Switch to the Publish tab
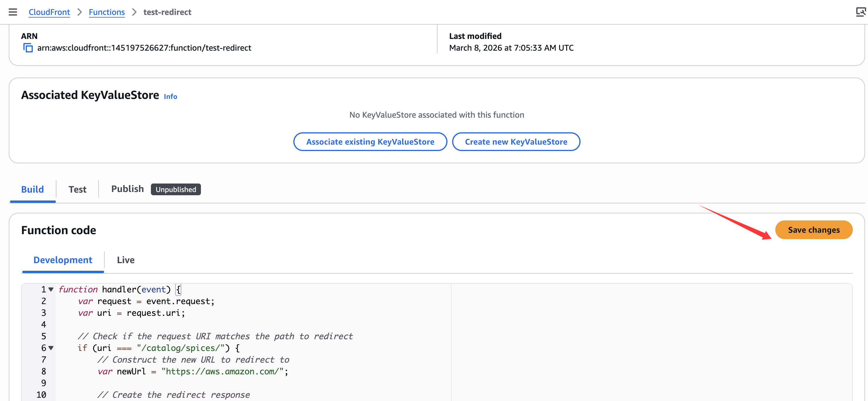The image size is (868, 401). [x=128, y=189]
